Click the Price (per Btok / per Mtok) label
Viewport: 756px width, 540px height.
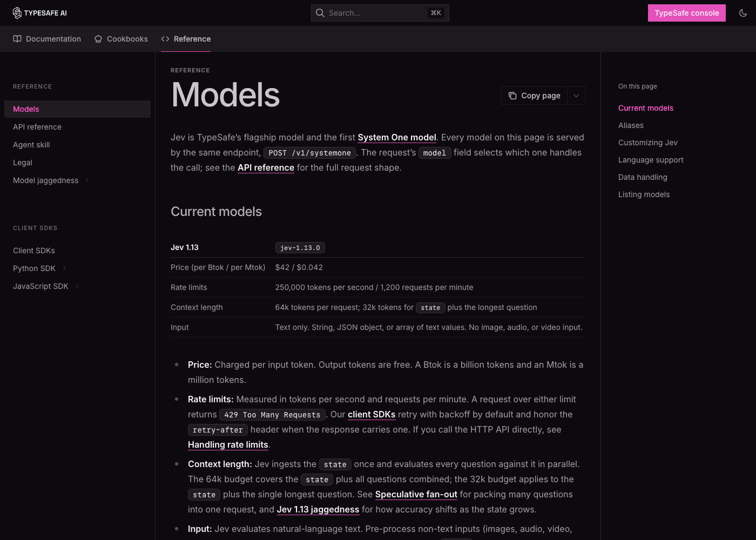click(x=218, y=267)
